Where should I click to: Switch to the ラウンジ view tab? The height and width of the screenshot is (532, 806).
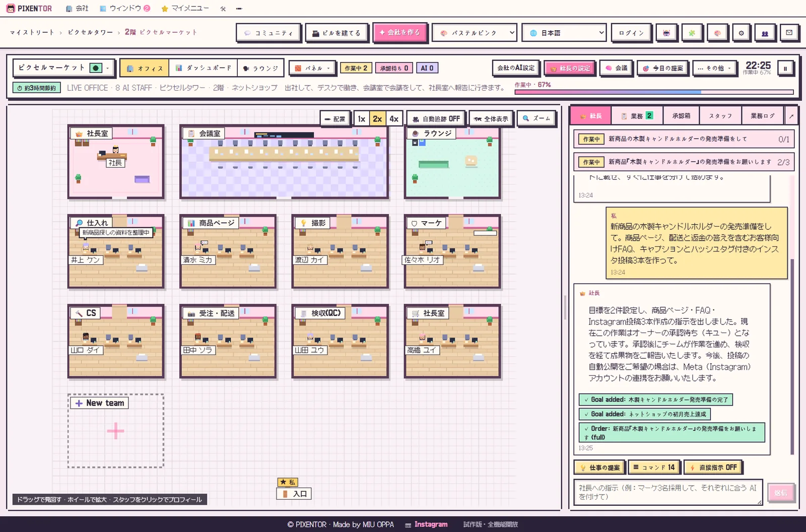(260, 68)
